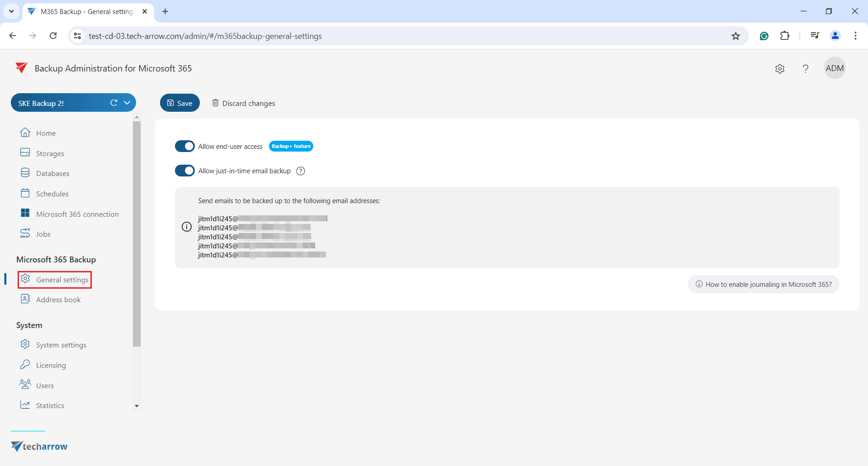Click the Schedules calendar icon
Viewport: 868px width, 466px height.
pyautogui.click(x=25, y=193)
